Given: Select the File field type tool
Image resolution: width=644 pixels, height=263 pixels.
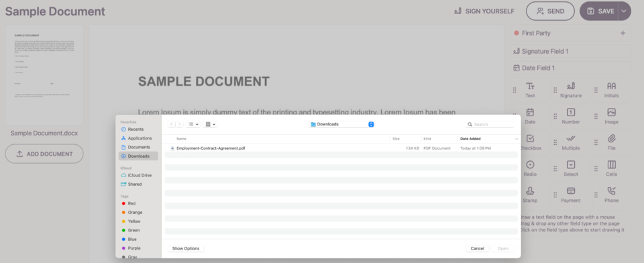Looking at the screenshot, I should [611, 143].
